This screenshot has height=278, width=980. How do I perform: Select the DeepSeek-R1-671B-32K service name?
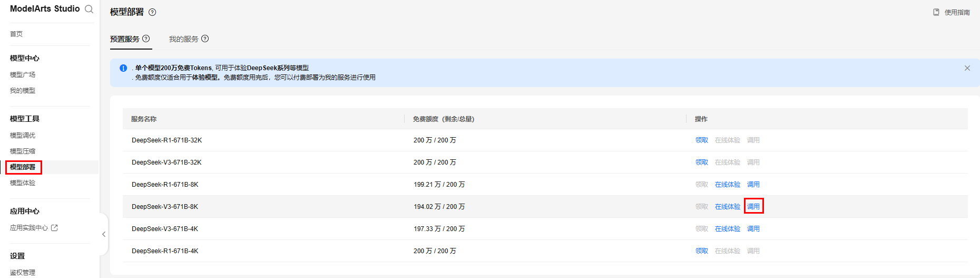(x=167, y=140)
